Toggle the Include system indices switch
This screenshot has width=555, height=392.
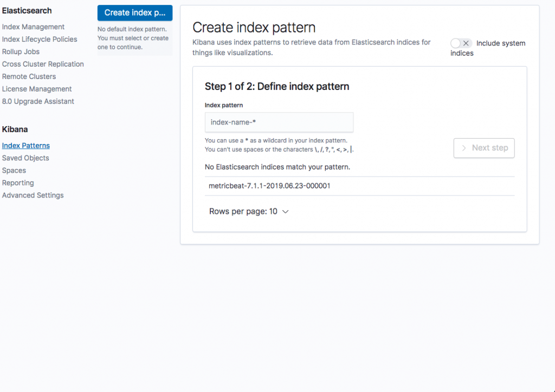click(461, 43)
